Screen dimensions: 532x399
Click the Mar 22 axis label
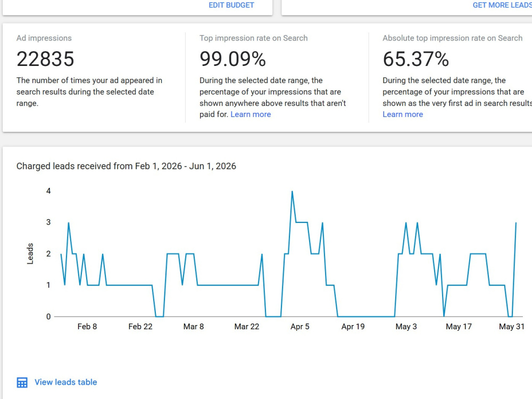point(247,327)
